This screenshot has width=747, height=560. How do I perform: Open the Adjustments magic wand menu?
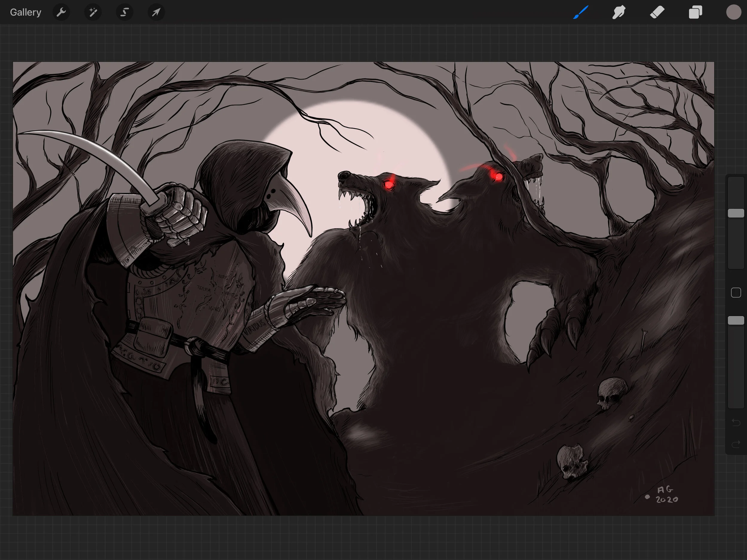93,13
